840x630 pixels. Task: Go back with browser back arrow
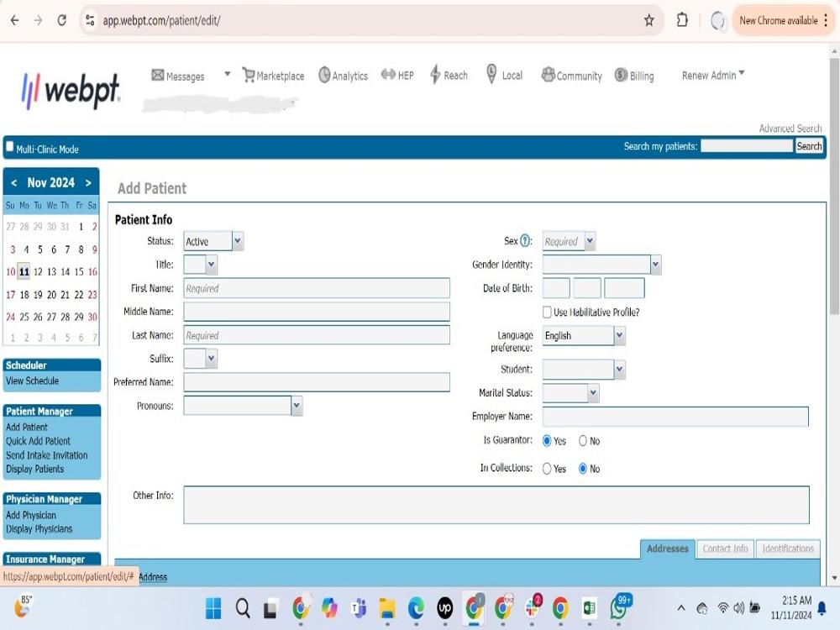click(14, 20)
